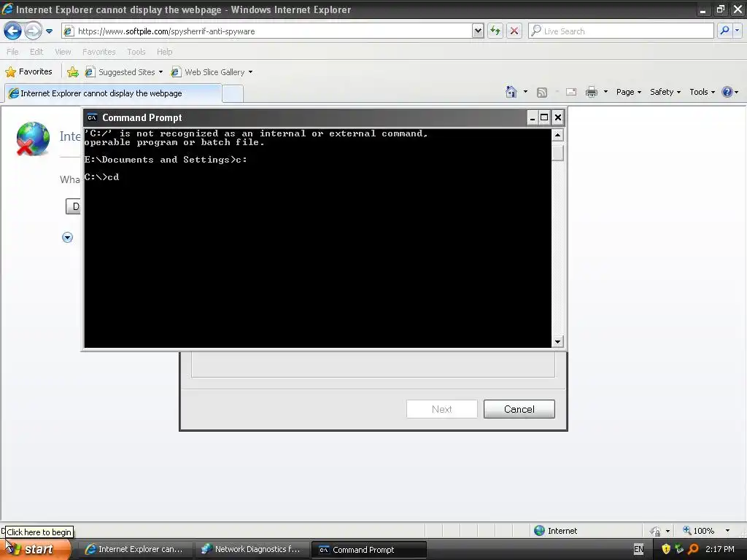The height and width of the screenshot is (560, 747).
Task: Select the 'Internet Explorer cannot display' tab
Action: 113,93
